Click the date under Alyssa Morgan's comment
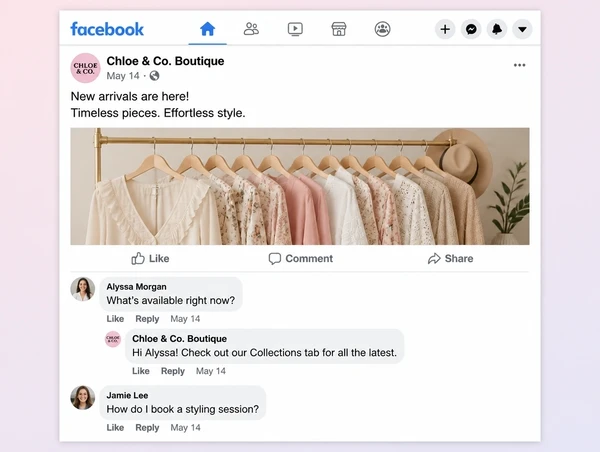This screenshot has height=452, width=600. tap(185, 319)
